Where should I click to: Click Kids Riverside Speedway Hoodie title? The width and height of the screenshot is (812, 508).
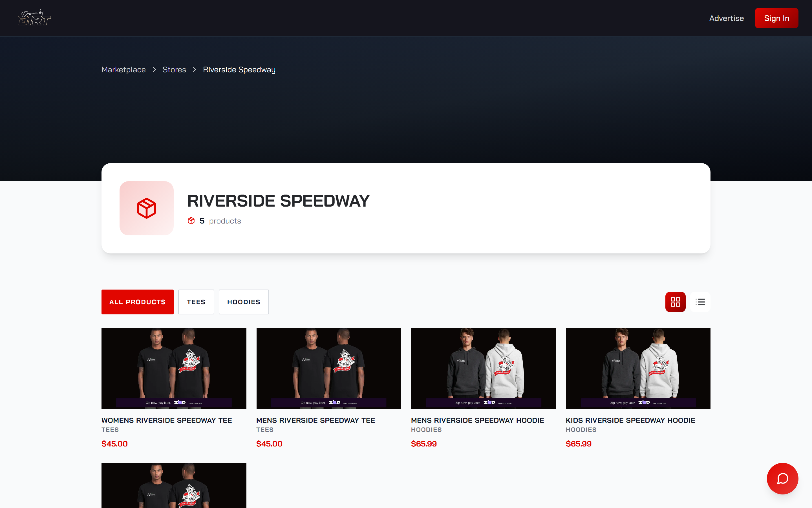630,420
